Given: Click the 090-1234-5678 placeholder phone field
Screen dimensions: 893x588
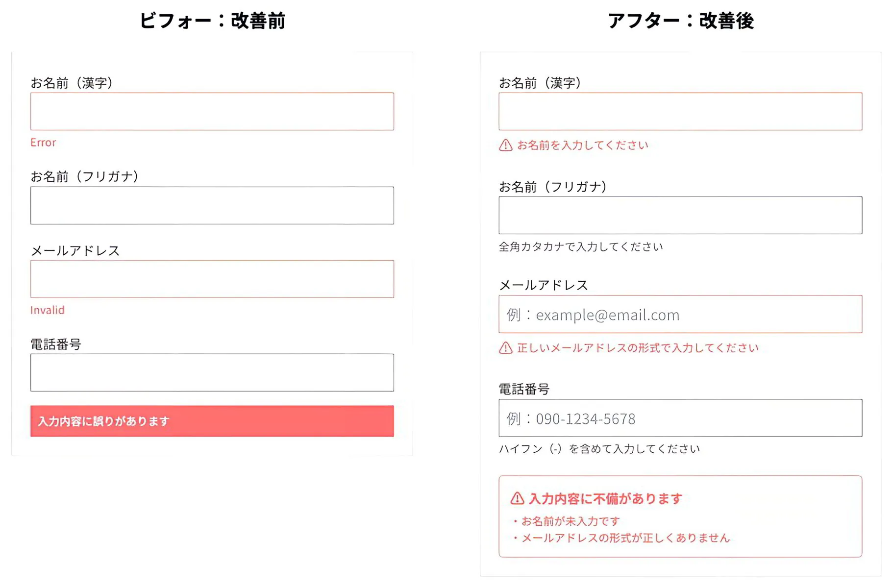Looking at the screenshot, I should tap(680, 418).
